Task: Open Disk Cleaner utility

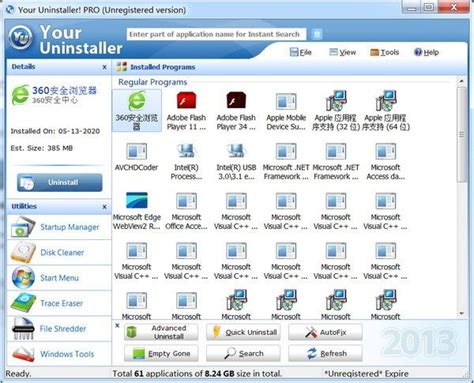Action: tap(59, 252)
